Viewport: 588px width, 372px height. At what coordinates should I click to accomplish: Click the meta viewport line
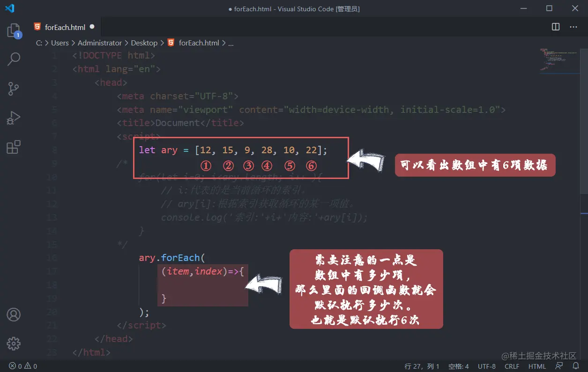(311, 110)
